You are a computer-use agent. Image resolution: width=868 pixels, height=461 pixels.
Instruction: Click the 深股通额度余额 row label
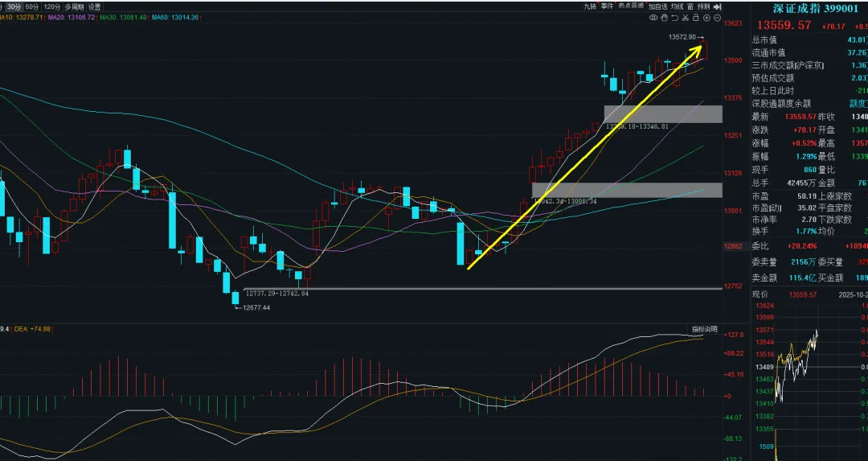(781, 104)
